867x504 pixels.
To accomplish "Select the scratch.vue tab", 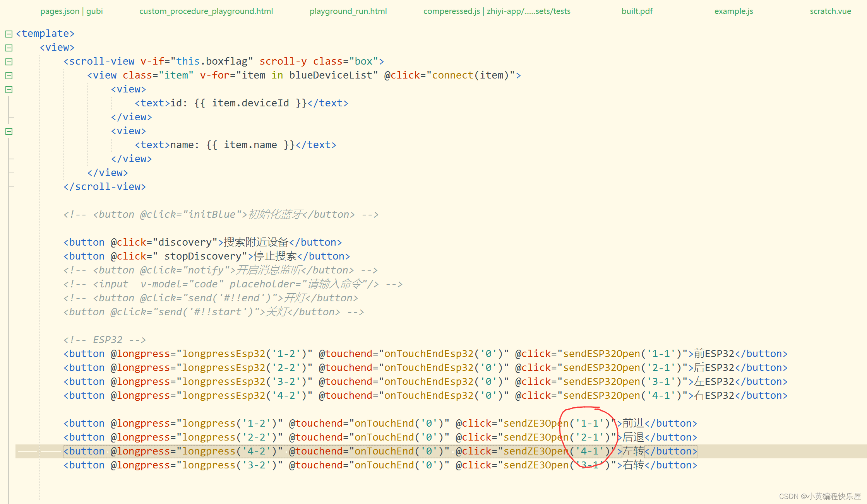I will pos(830,11).
